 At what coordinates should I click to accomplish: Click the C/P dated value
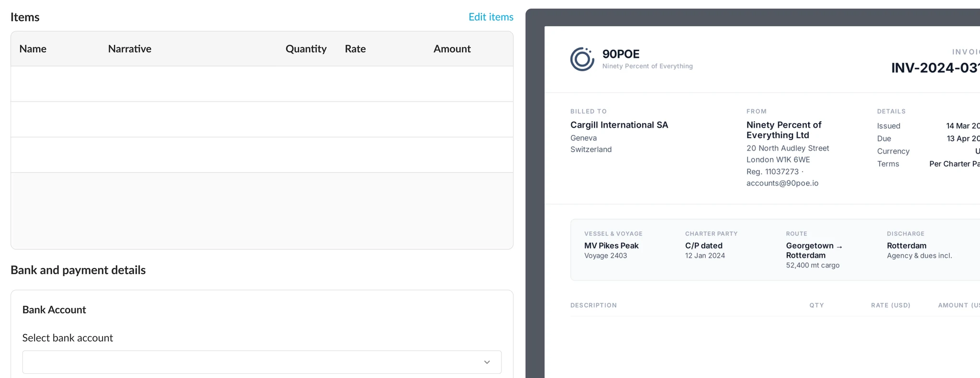pos(704,245)
